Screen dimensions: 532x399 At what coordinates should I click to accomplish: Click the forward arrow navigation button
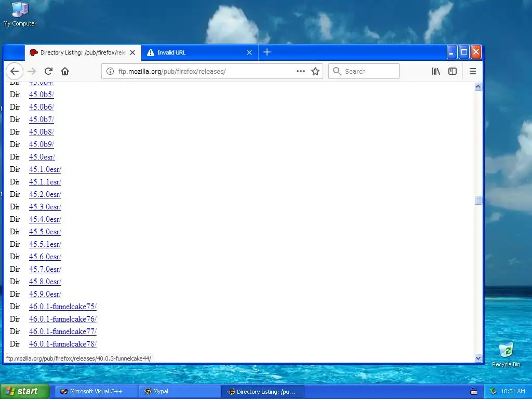coord(32,71)
